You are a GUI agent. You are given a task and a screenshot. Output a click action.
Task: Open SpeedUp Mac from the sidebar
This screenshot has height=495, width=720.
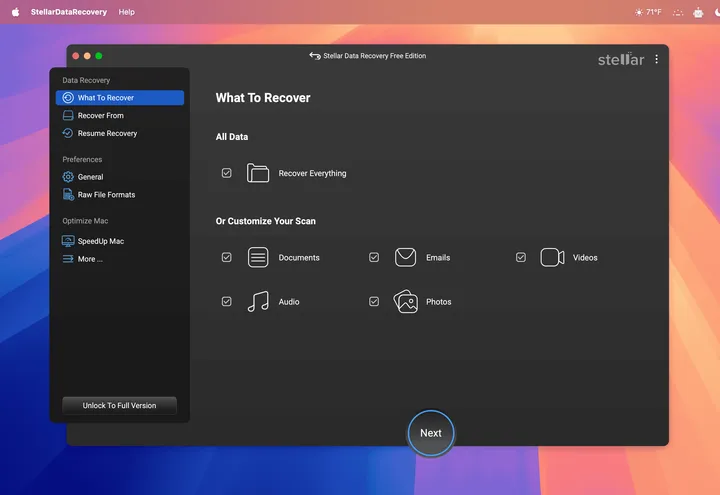coord(100,241)
